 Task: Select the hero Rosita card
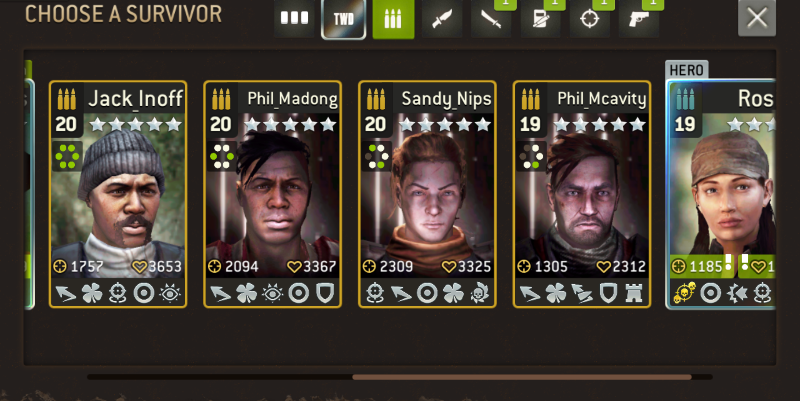point(721,194)
